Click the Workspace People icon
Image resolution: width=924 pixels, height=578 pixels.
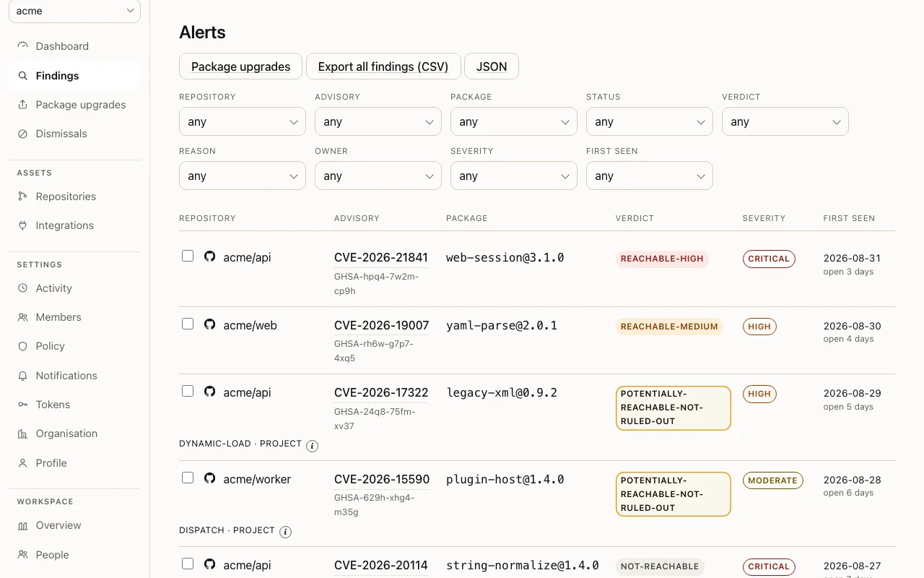click(x=23, y=555)
